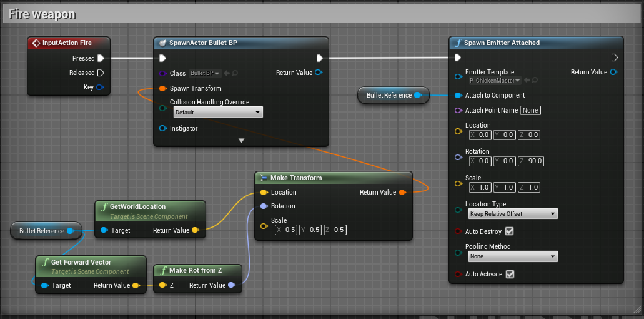Click Make Transform's Return Value output pin
This screenshot has height=319, width=644.
click(402, 192)
